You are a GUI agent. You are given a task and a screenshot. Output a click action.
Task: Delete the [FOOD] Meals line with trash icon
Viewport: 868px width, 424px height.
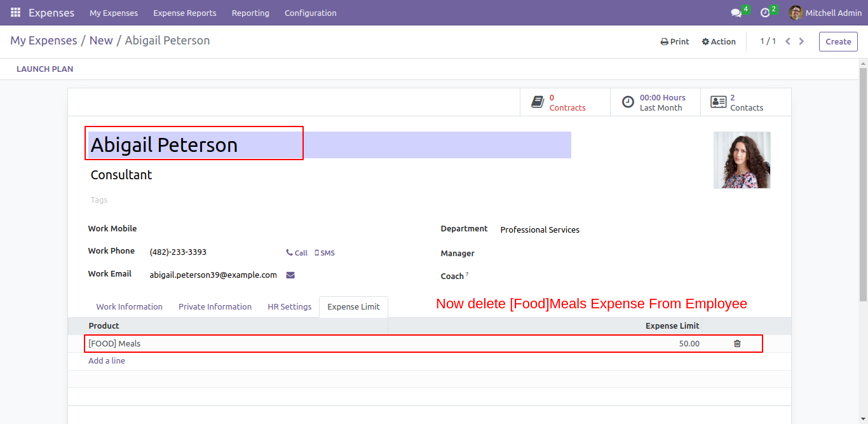pos(737,344)
